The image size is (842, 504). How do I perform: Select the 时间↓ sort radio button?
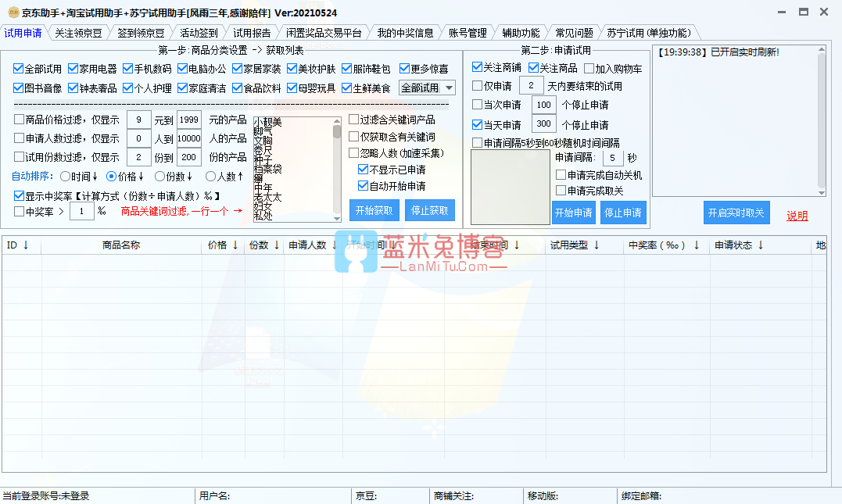[65, 176]
